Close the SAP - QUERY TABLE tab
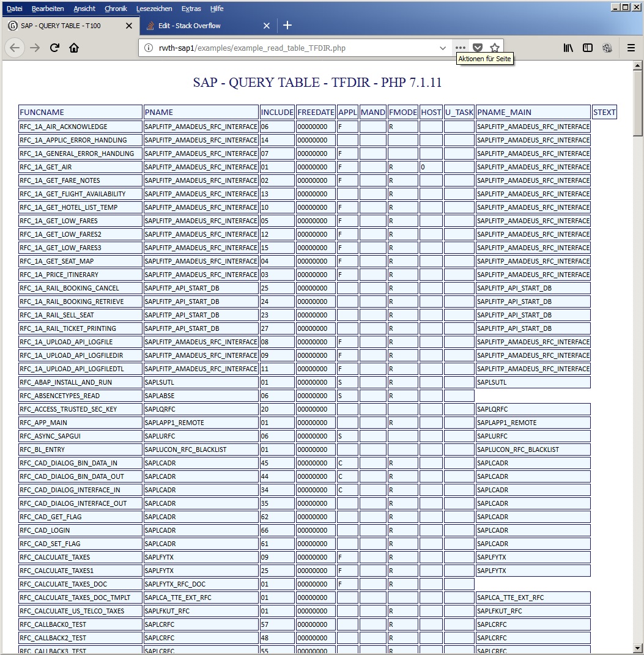644x655 pixels. click(x=129, y=26)
